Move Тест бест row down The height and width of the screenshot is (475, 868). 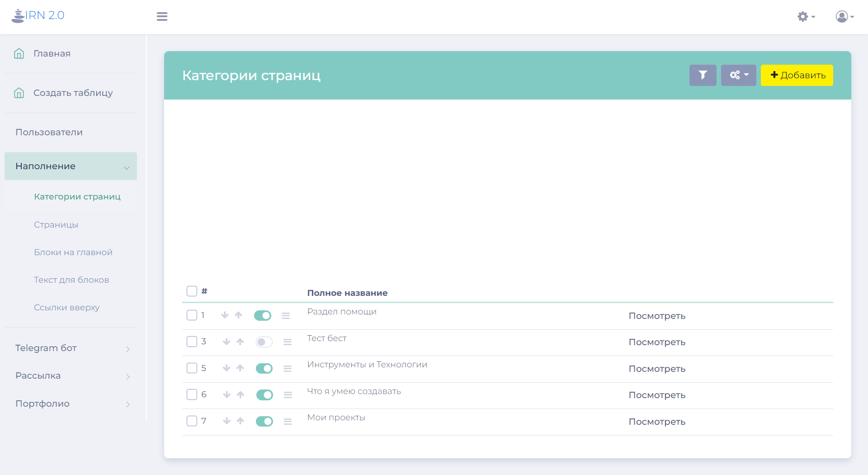(x=226, y=342)
